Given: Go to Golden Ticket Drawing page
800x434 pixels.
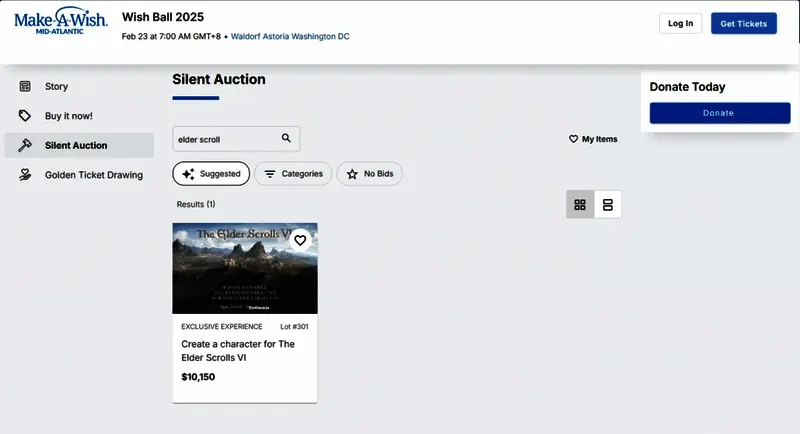Looking at the screenshot, I should pyautogui.click(x=93, y=175).
